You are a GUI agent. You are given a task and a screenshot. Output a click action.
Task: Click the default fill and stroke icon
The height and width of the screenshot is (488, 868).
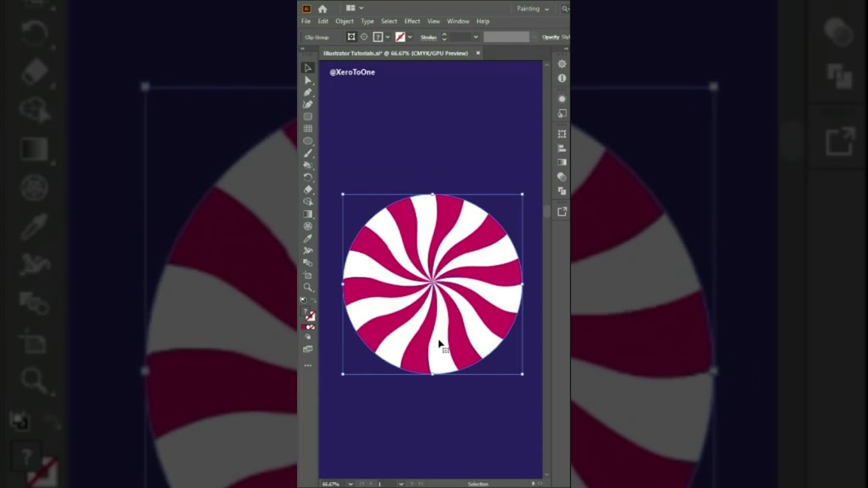click(303, 300)
